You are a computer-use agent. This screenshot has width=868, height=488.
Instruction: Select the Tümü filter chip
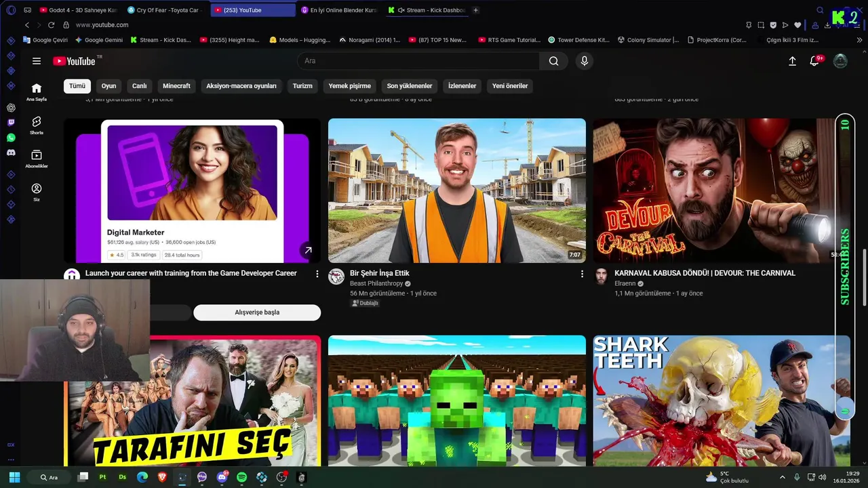coord(77,86)
